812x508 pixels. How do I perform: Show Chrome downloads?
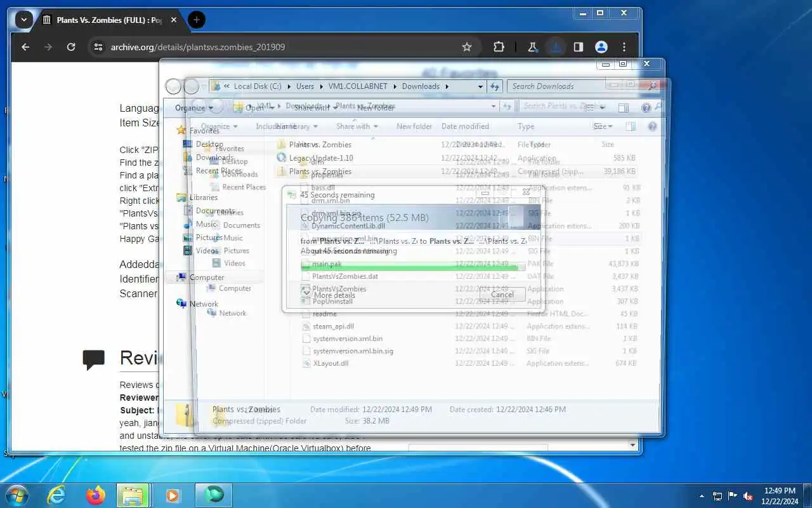tap(556, 47)
